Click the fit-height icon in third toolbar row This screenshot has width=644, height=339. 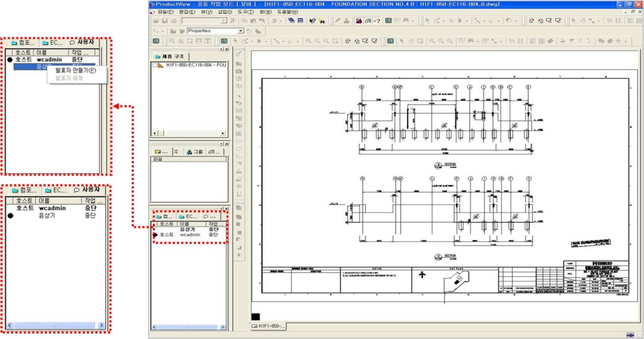point(208,41)
